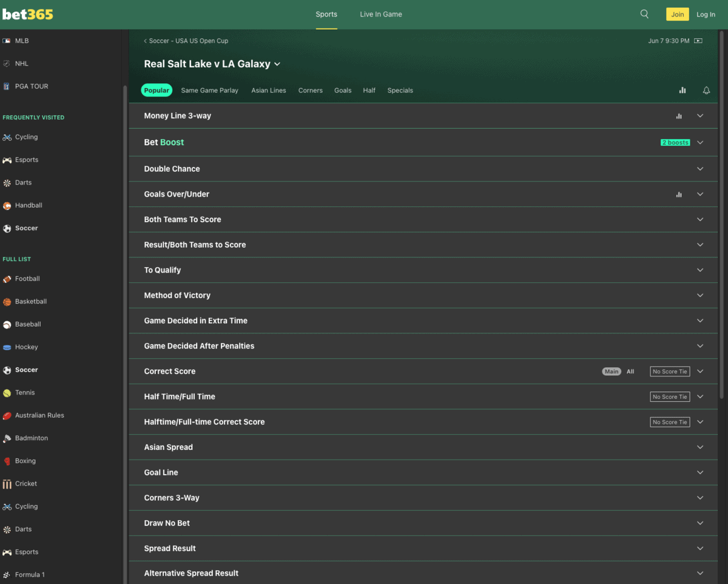Image resolution: width=728 pixels, height=584 pixels.
Task: Click the bet365 logo
Action: [x=28, y=14]
